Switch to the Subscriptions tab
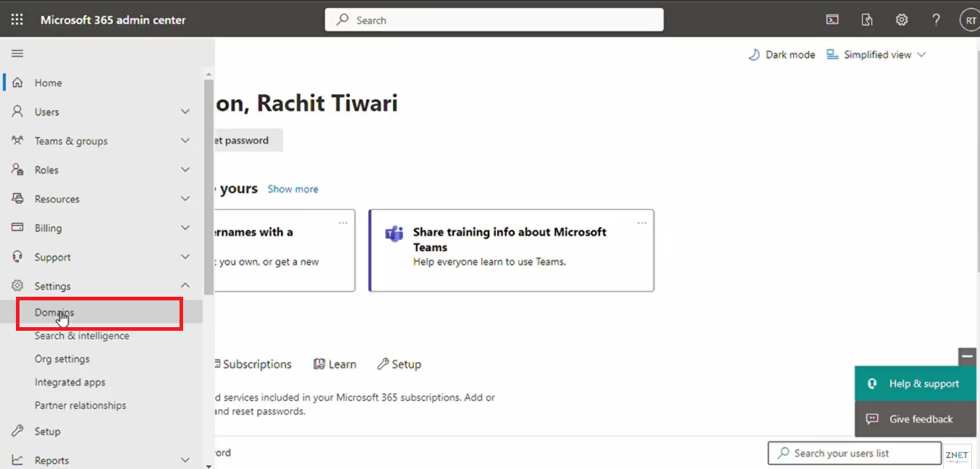 pos(255,364)
